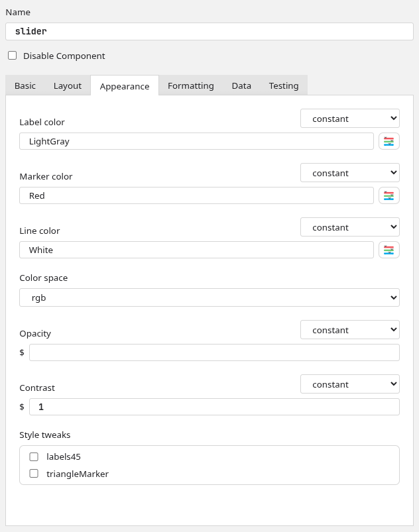The height and width of the screenshot is (532, 419).
Task: Switch to the Formatting tab
Action: pyautogui.click(x=191, y=85)
